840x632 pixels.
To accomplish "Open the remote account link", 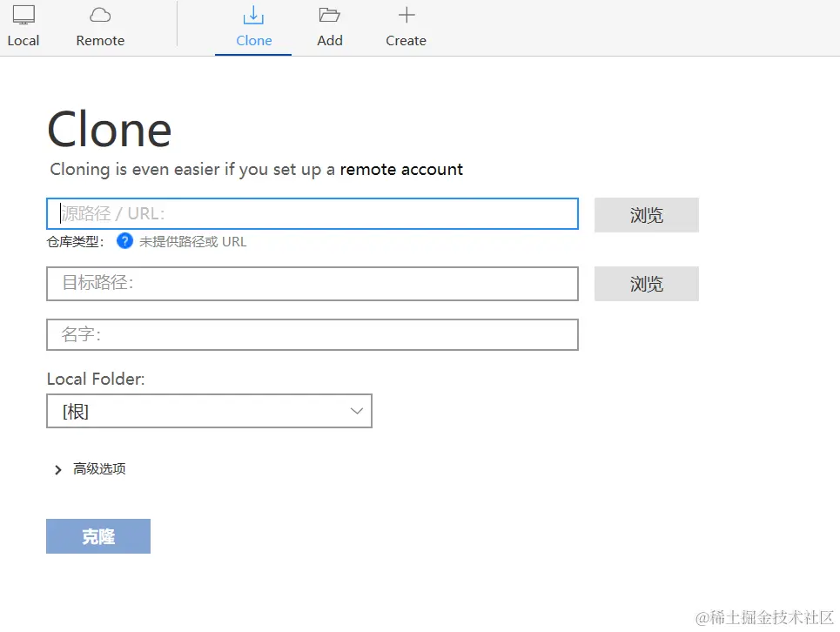I will (x=401, y=169).
